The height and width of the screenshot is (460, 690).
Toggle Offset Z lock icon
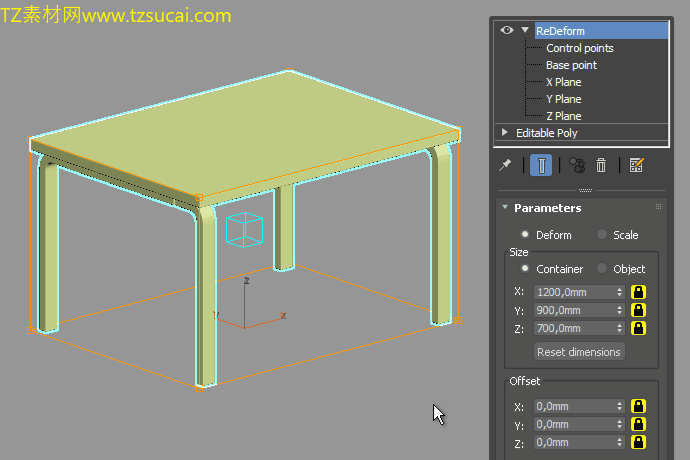pyautogui.click(x=639, y=442)
